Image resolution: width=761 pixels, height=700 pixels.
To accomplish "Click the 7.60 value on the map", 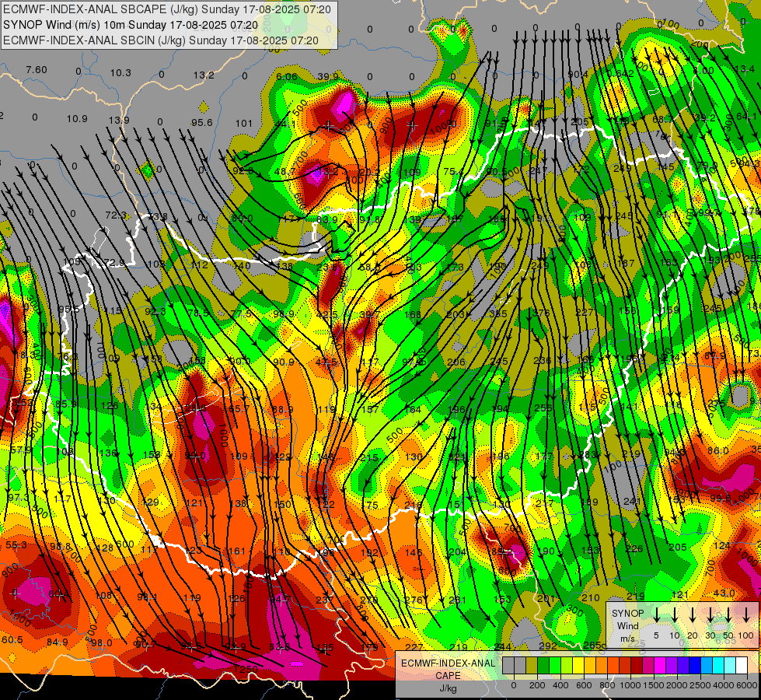I will point(37,70).
